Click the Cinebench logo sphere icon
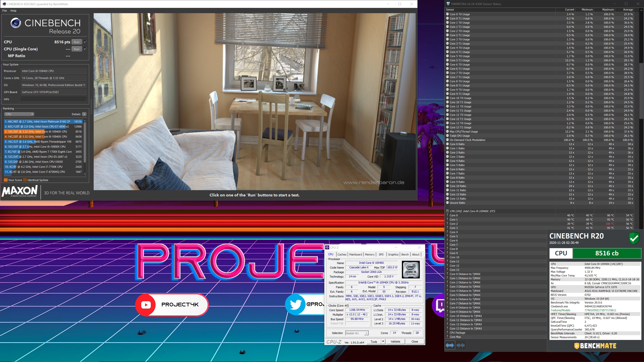 (x=16, y=23)
